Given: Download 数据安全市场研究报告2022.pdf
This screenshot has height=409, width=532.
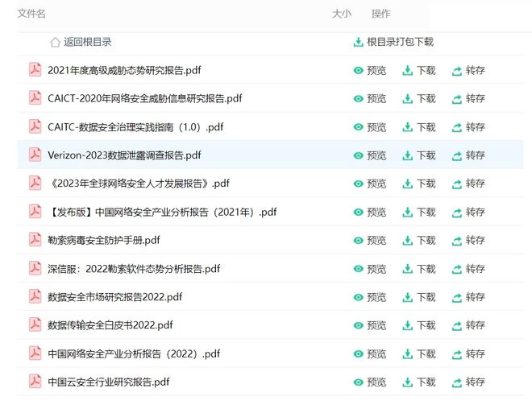Looking at the screenshot, I should point(419,297).
